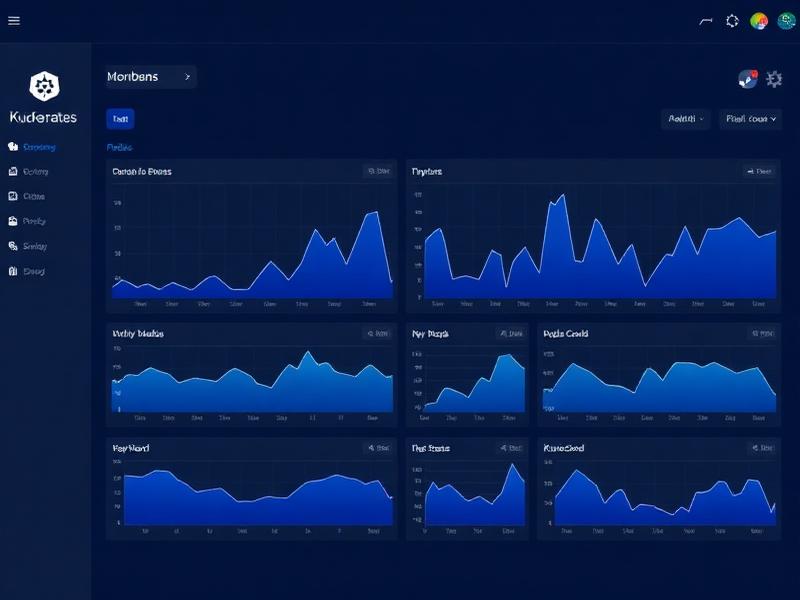The image size is (800, 600).
Task: Click the corner button of 'Caron fo Boess' panel
Action: click(379, 171)
